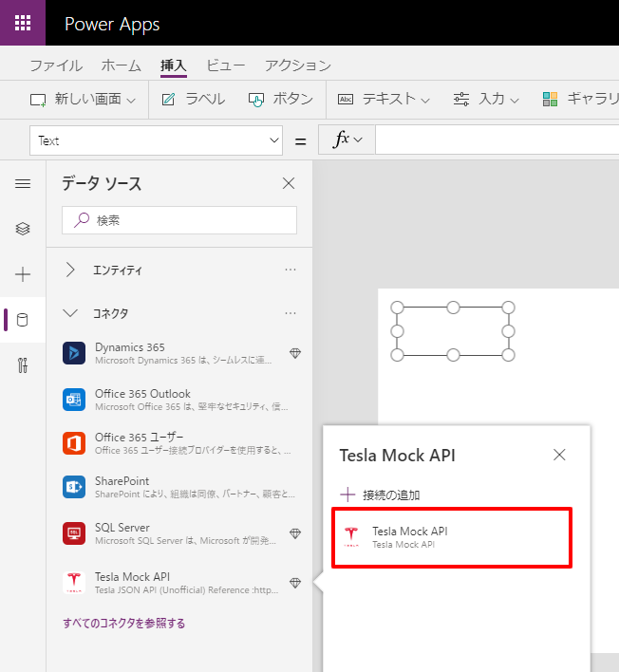Select the Office 365 Outlook connector
This screenshot has height=672, width=619.
click(179, 400)
